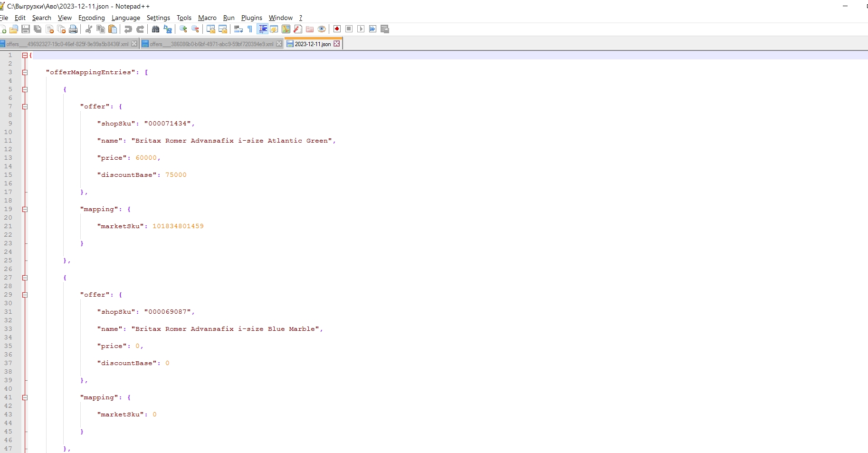This screenshot has height=453, width=868.
Task: Collapse the mapping fold marker on line 19
Action: [25, 209]
